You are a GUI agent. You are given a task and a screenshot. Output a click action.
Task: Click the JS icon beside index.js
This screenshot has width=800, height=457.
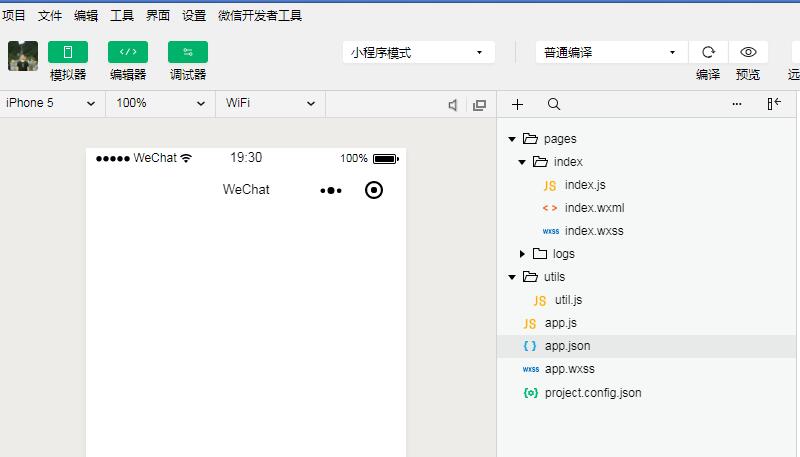pyautogui.click(x=550, y=186)
